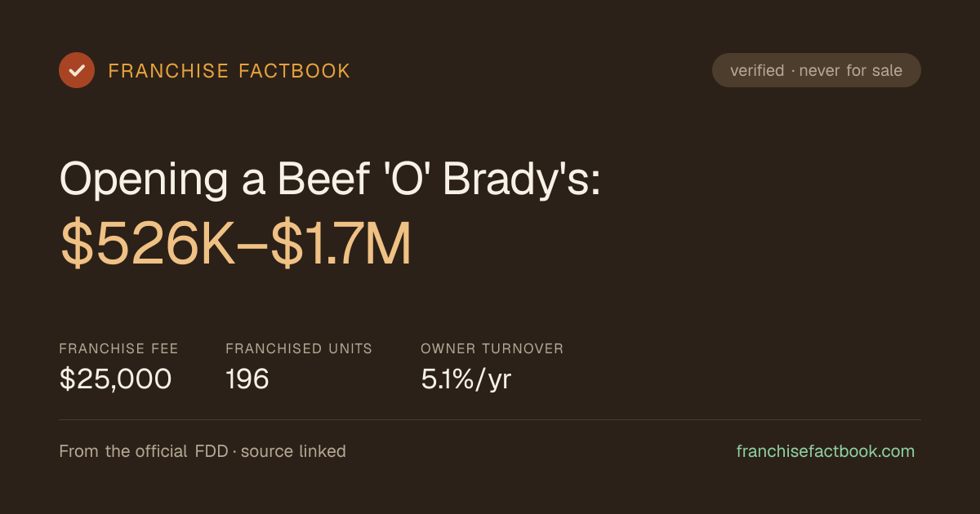Click the Franchise Fee label
The image size is (980, 514).
(118, 348)
